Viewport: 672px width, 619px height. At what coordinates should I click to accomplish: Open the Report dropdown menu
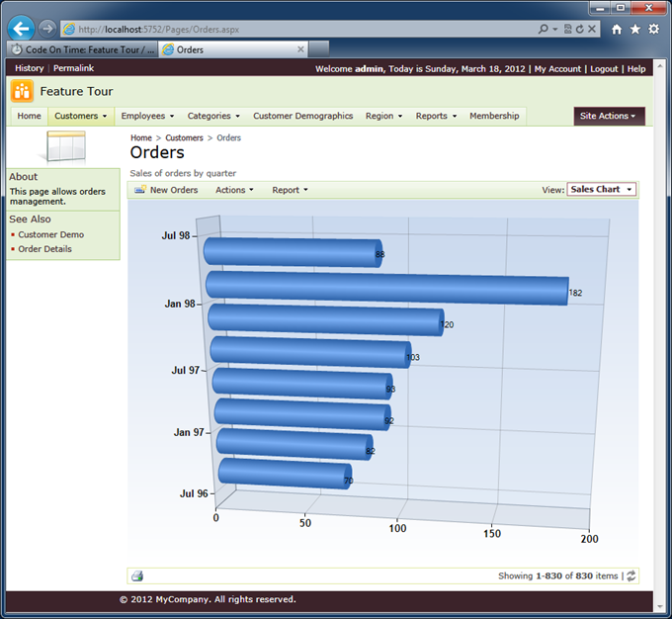[x=290, y=190]
